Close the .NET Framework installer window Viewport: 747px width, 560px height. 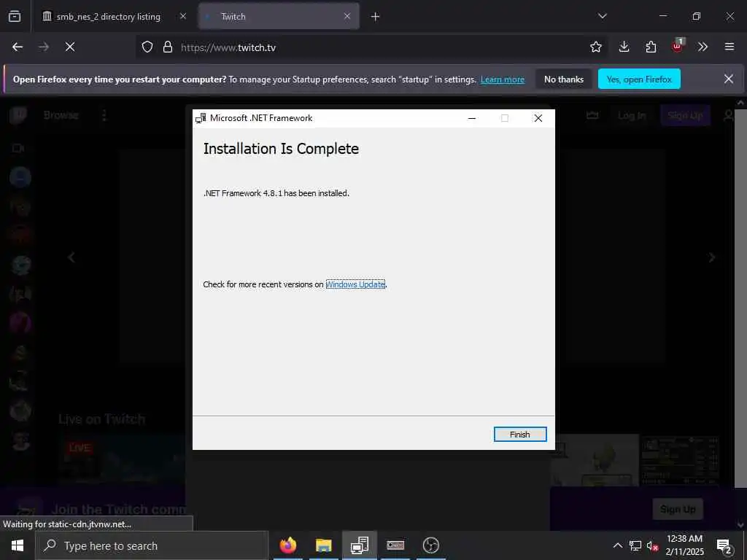pyautogui.click(x=538, y=118)
